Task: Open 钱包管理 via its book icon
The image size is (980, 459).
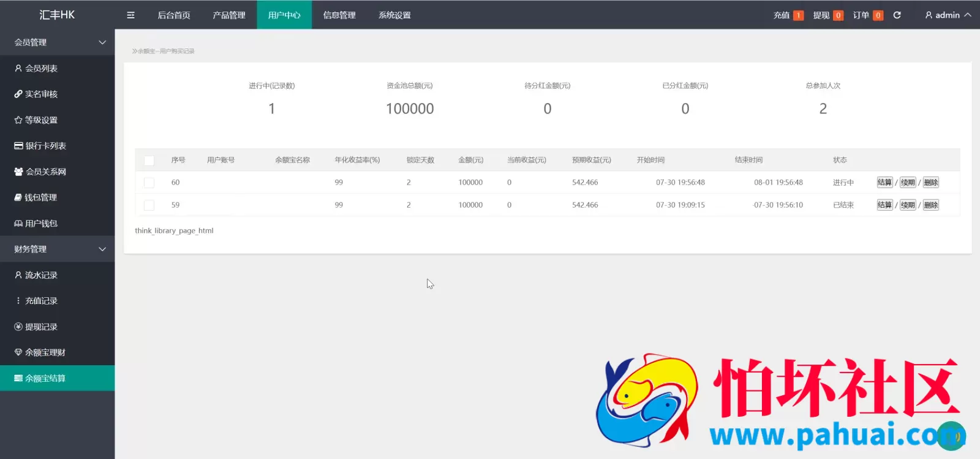Action: tap(18, 197)
